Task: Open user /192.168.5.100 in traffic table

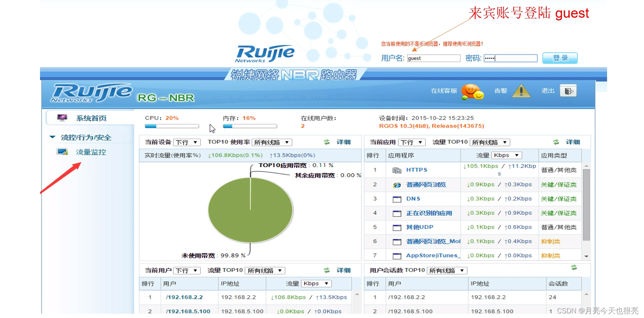Action: coord(188,311)
